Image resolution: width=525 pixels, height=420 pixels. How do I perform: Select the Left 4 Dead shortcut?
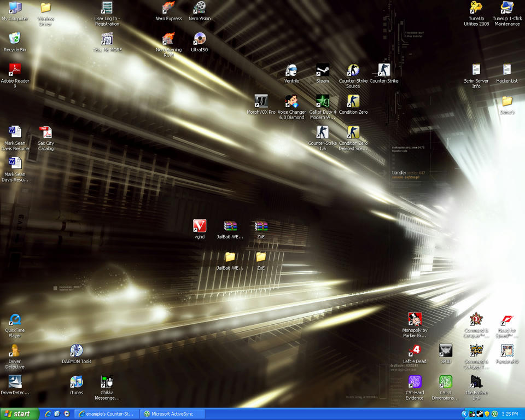pos(415,354)
